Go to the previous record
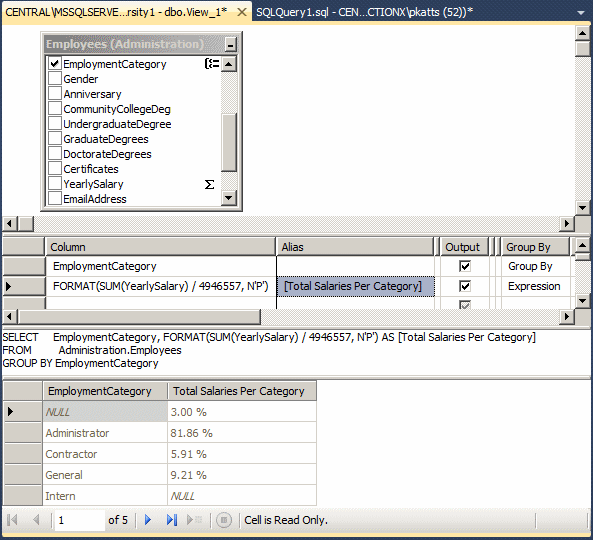Image resolution: width=593 pixels, height=540 pixels. click(36, 520)
